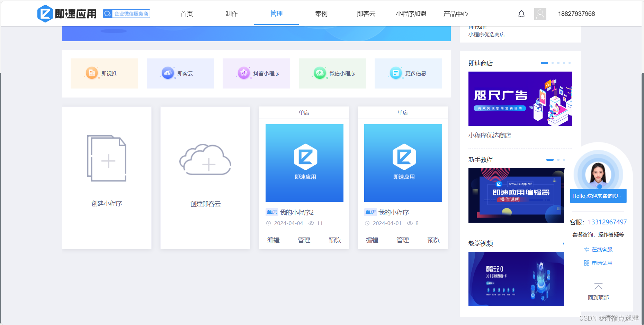The width and height of the screenshot is (644, 325).
Task: Click the blue top banner image
Action: point(256,34)
